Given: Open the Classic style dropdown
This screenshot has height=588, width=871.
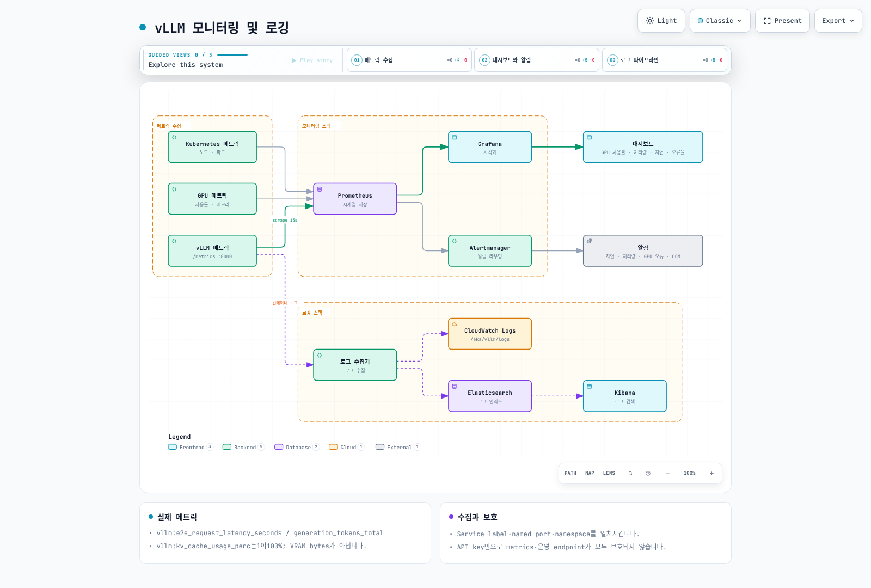Looking at the screenshot, I should (x=720, y=21).
